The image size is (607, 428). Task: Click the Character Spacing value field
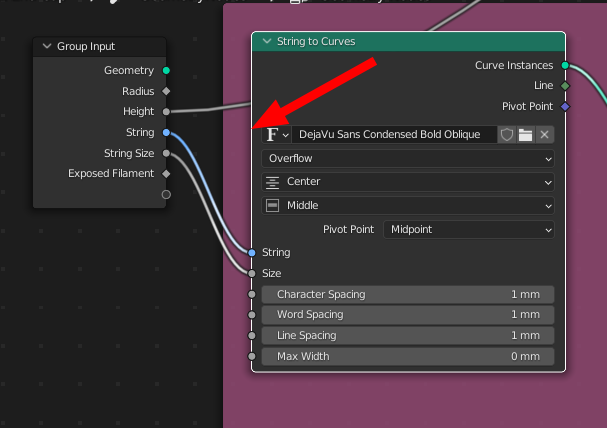[408, 294]
